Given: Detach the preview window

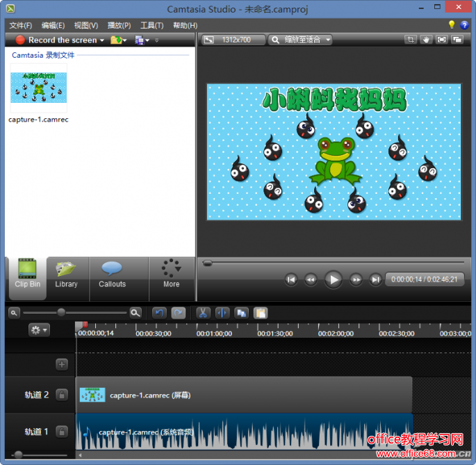Looking at the screenshot, I should [x=457, y=40].
